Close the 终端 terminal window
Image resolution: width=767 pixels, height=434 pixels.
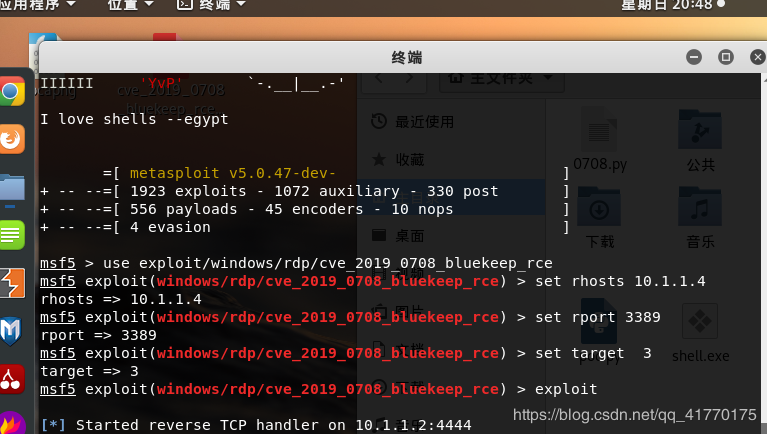(758, 57)
